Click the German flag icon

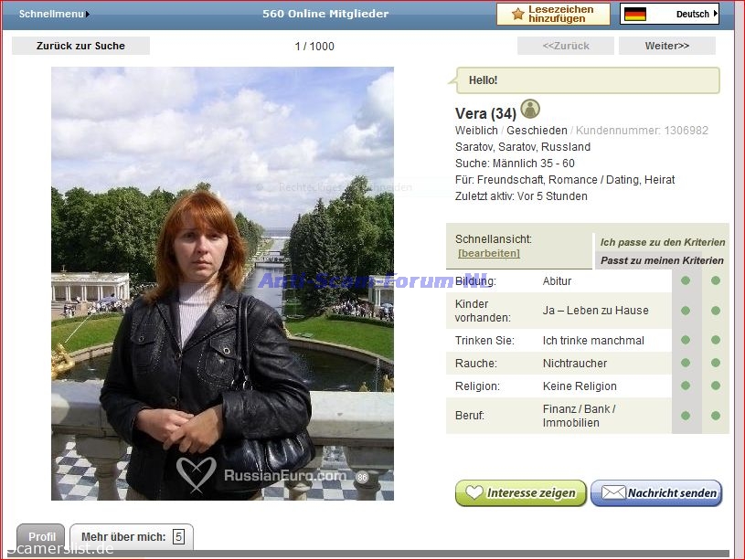pos(634,14)
